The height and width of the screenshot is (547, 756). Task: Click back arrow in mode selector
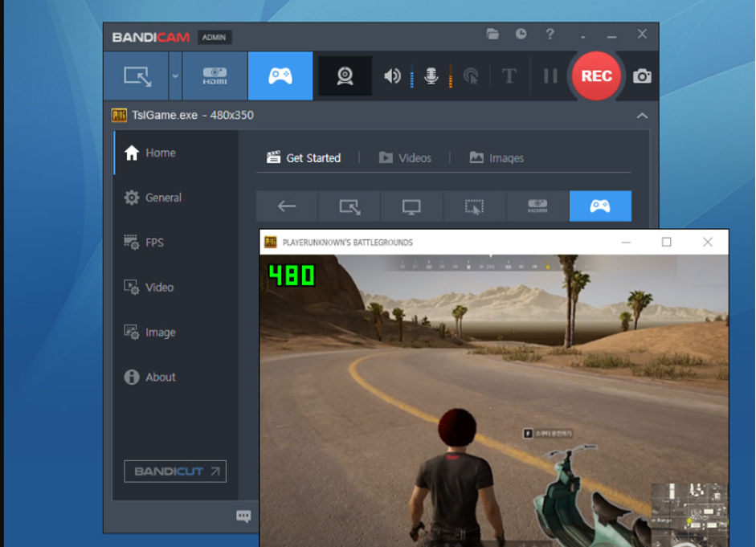[x=287, y=206]
